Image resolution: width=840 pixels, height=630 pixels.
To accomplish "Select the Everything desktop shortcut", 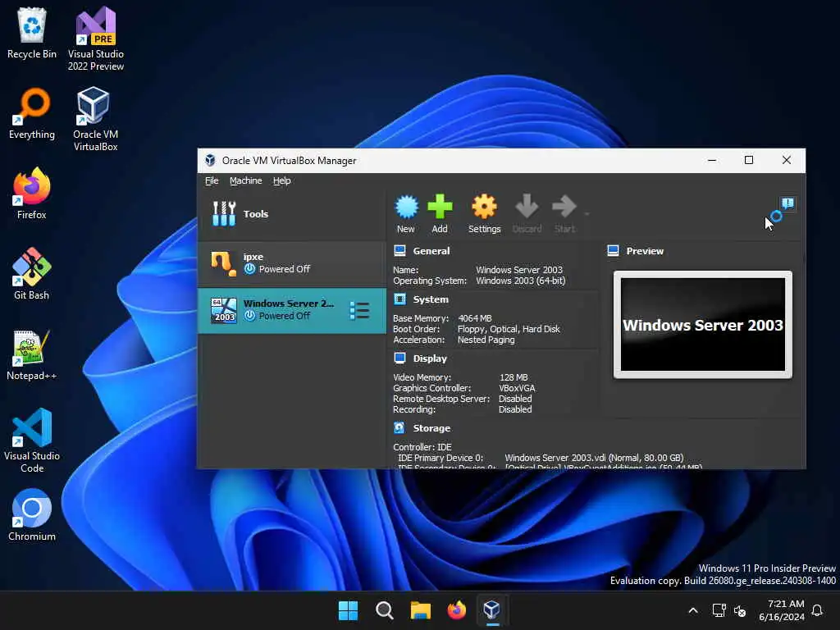I will click(32, 113).
